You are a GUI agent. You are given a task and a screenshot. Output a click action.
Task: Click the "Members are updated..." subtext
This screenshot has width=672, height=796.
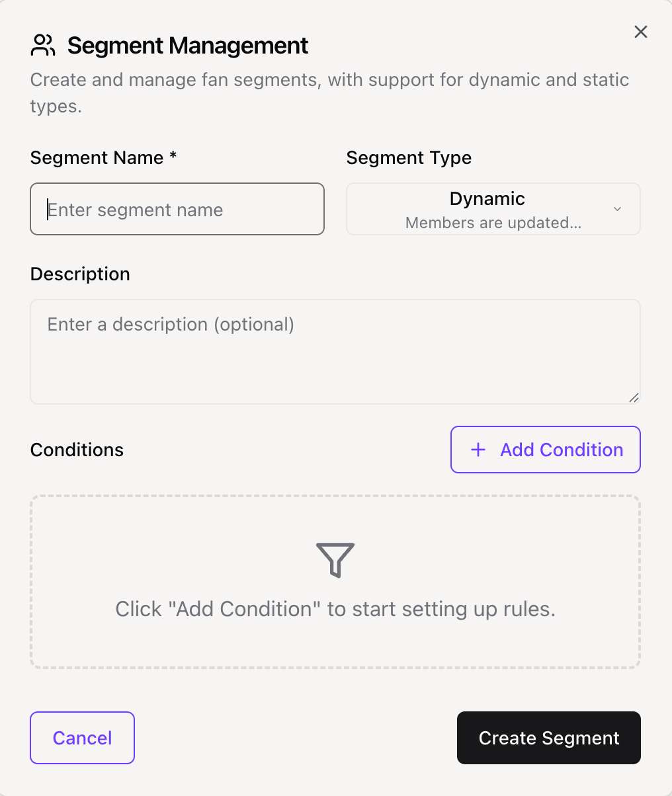pos(493,223)
